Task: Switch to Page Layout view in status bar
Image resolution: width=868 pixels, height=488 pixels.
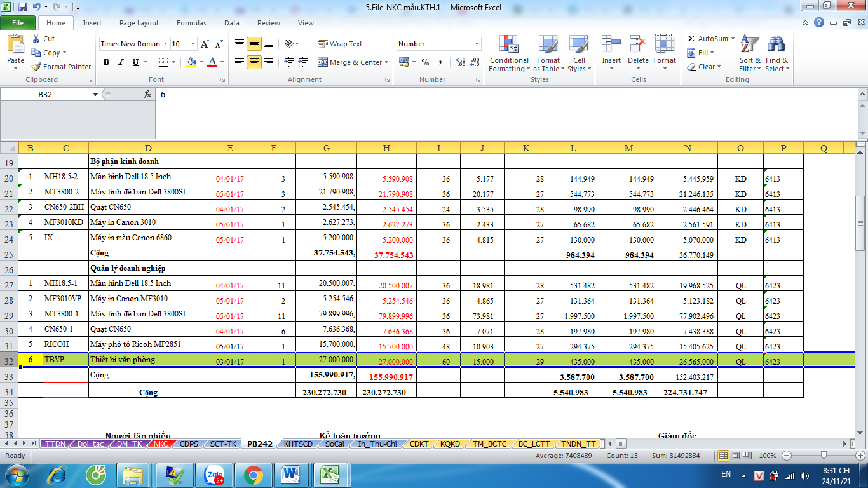Action: coord(736,456)
